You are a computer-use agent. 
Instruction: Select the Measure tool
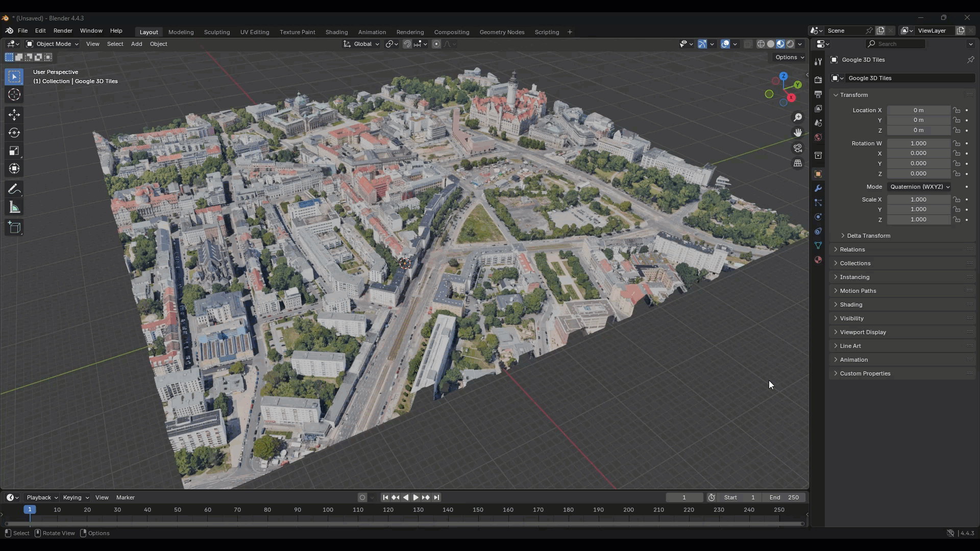click(14, 208)
